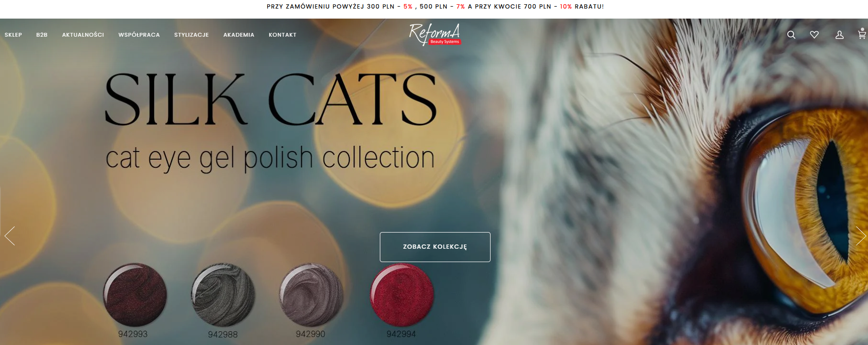The width and height of the screenshot is (868, 345).
Task: Select the grey 942988 swatch
Action: (x=223, y=294)
